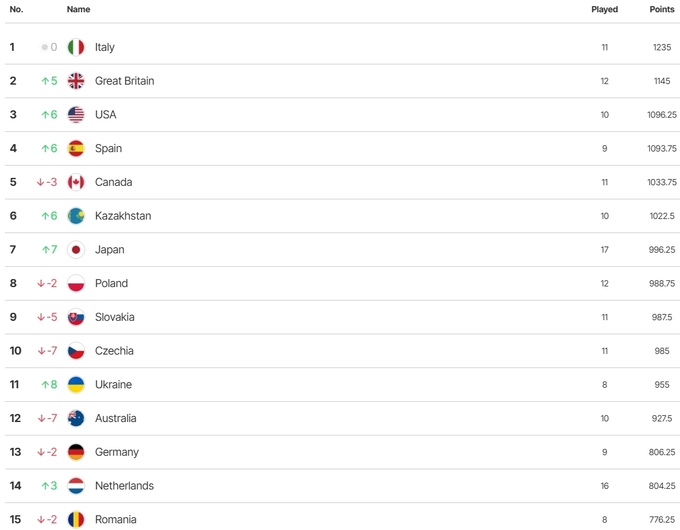The width and height of the screenshot is (680, 530).
Task: Click the No. column header
Action: (16, 10)
